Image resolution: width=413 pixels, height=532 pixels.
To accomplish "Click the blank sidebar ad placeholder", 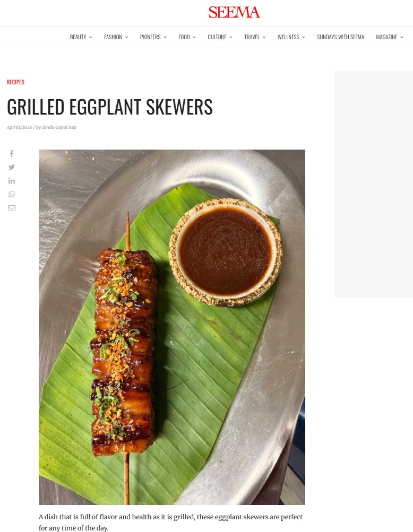I will click(x=373, y=184).
